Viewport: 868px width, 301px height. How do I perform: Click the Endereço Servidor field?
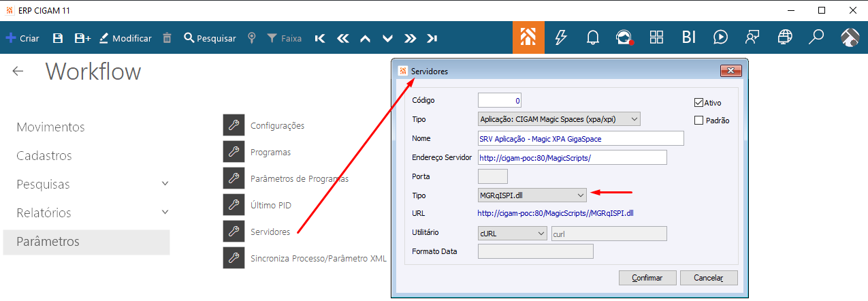pos(572,157)
